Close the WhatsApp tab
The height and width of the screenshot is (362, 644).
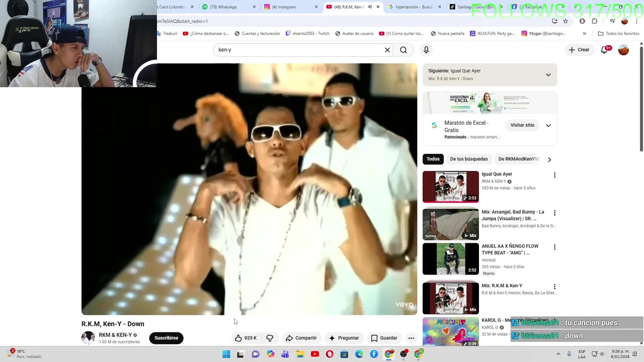point(254,7)
